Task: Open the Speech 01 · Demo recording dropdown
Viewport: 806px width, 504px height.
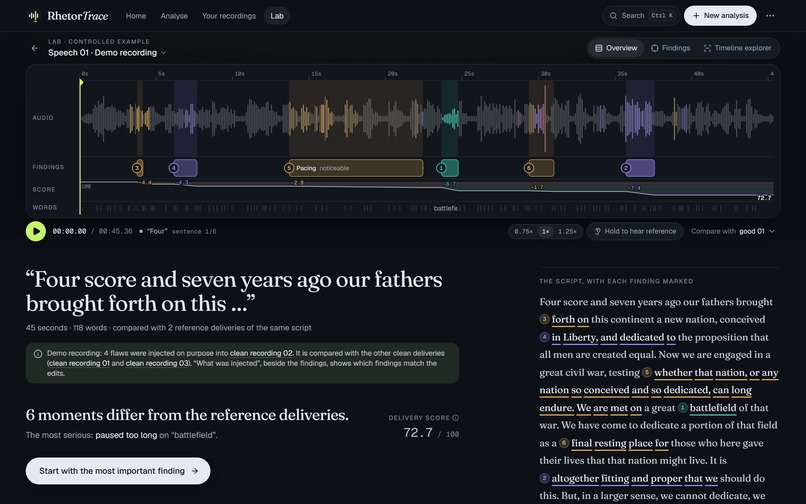Action: 107,52
